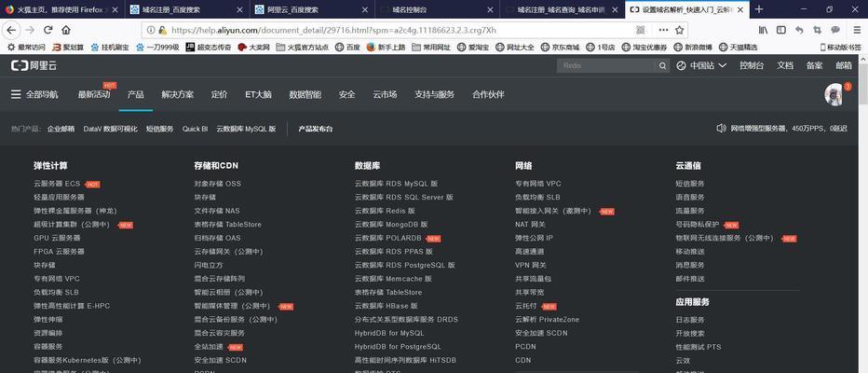Open the 最新活动 navigation item

tap(94, 95)
